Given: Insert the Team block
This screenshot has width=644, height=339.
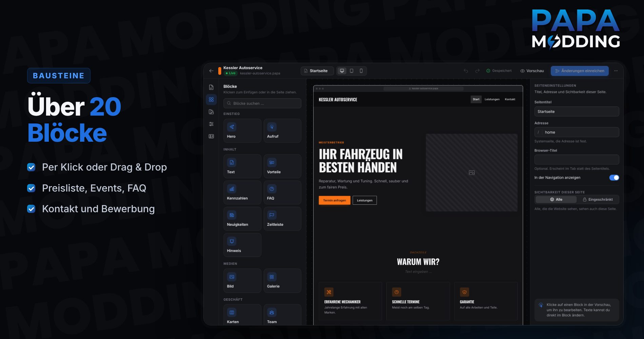Looking at the screenshot, I should [282, 315].
